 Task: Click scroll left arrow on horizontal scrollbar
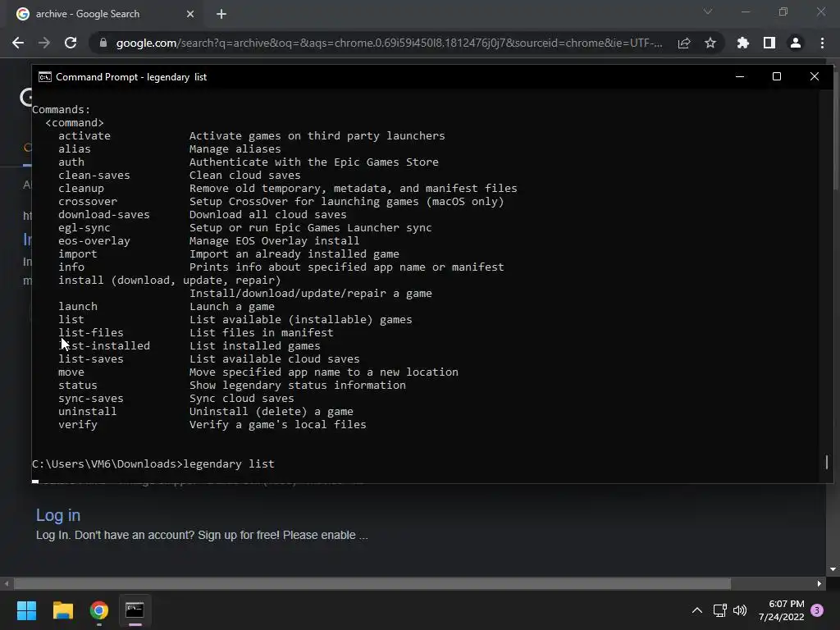7,583
